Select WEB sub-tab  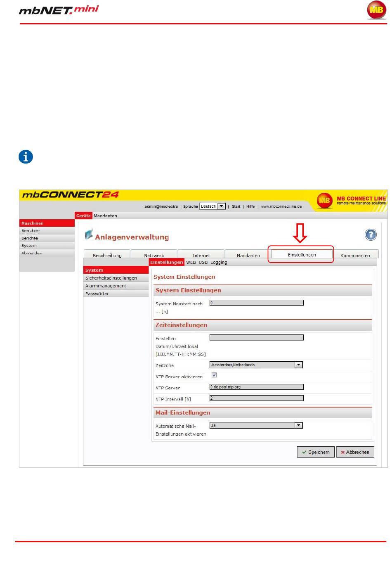point(191,262)
